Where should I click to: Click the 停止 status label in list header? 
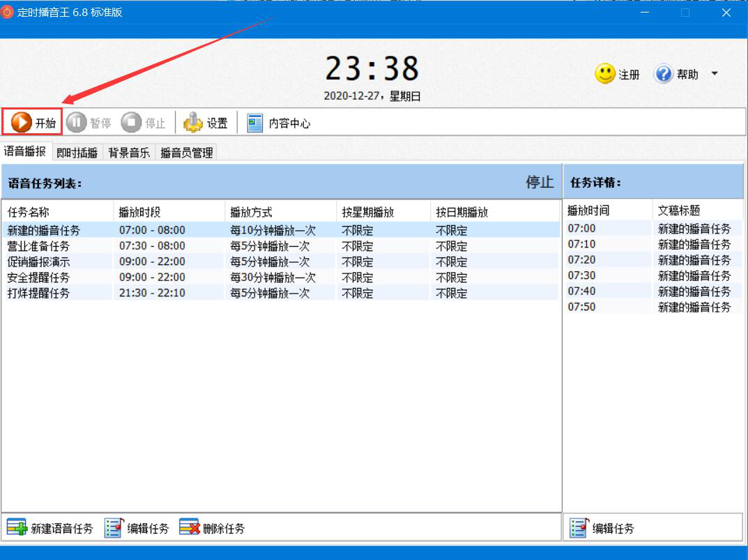(540, 182)
